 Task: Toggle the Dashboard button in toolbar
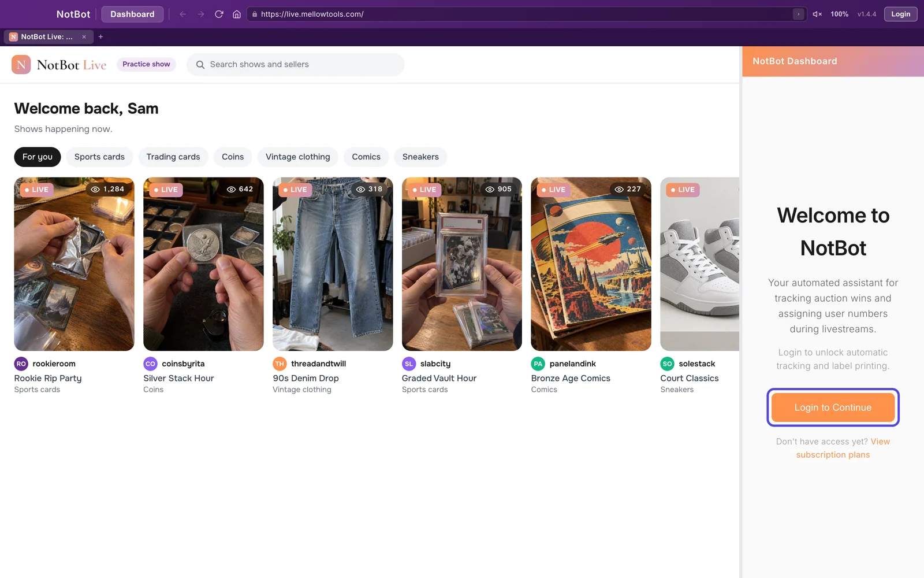click(132, 14)
